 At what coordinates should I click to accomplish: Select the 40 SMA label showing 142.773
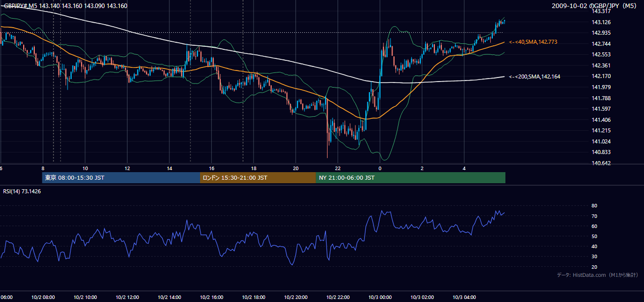pos(533,42)
